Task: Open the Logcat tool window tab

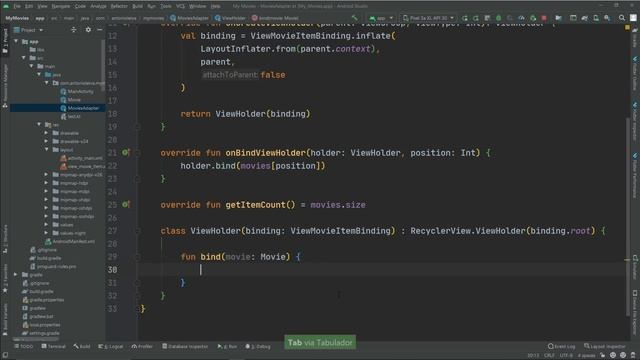Action: pos(111,346)
